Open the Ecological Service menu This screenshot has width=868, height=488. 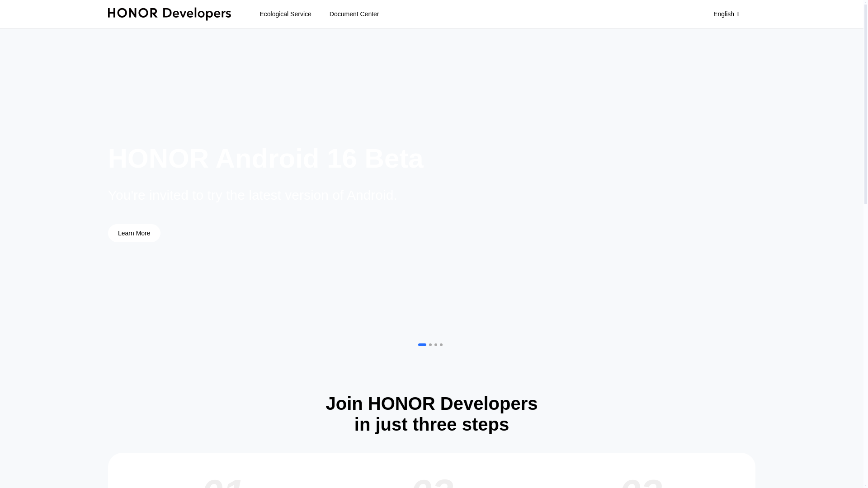coord(285,14)
